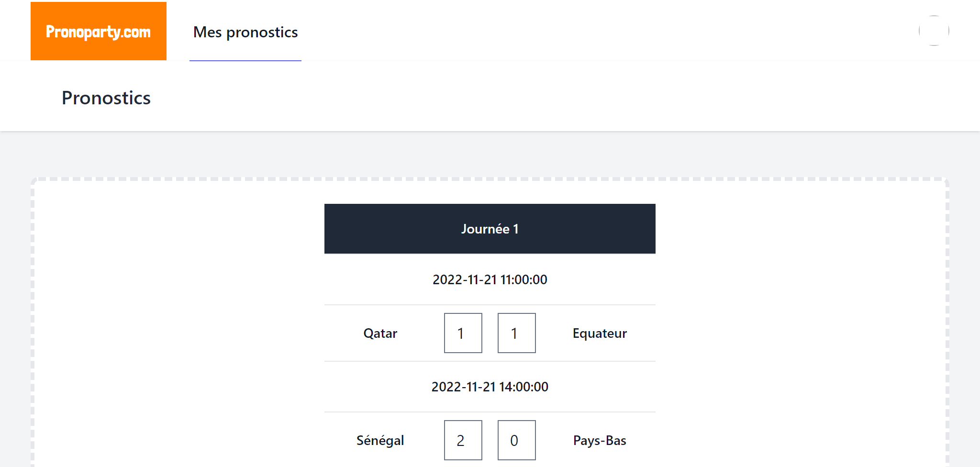Focus the Qatar score input field
Viewport: 980px width, 467px height.
tap(463, 333)
